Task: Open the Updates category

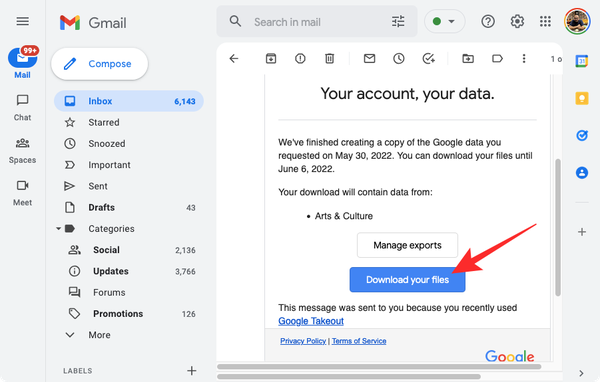Action: point(129,271)
